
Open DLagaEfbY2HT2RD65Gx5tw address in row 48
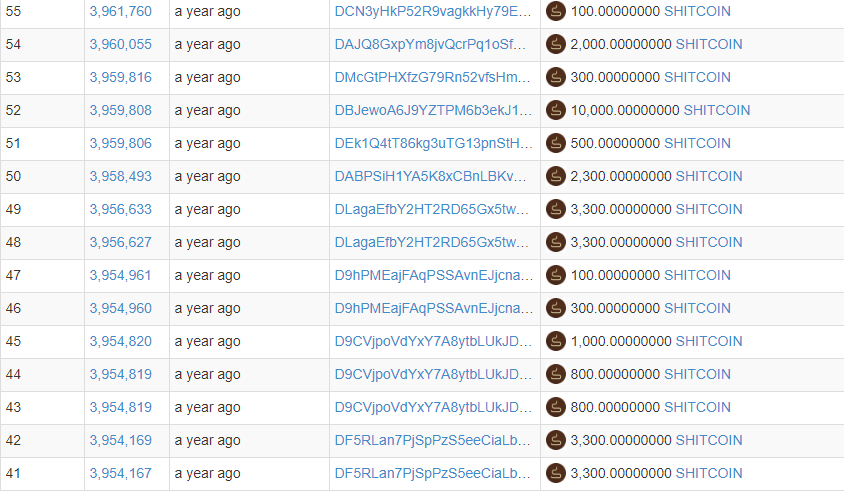432,242
